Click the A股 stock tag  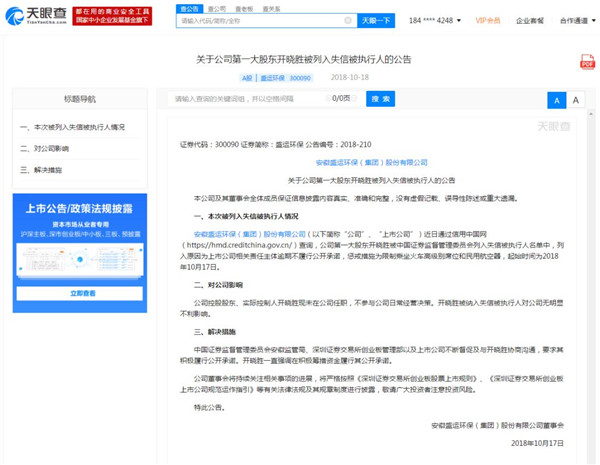248,76
